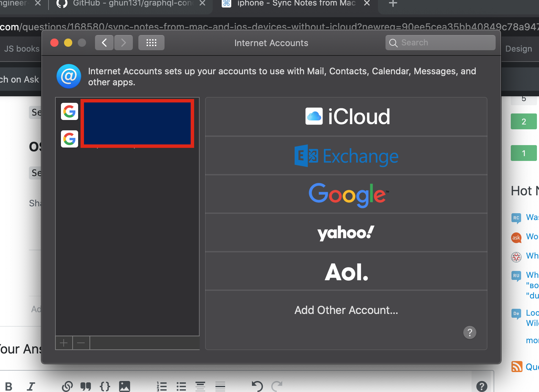Open the hot question starting with Was
The height and width of the screenshot is (392, 539).
(532, 217)
